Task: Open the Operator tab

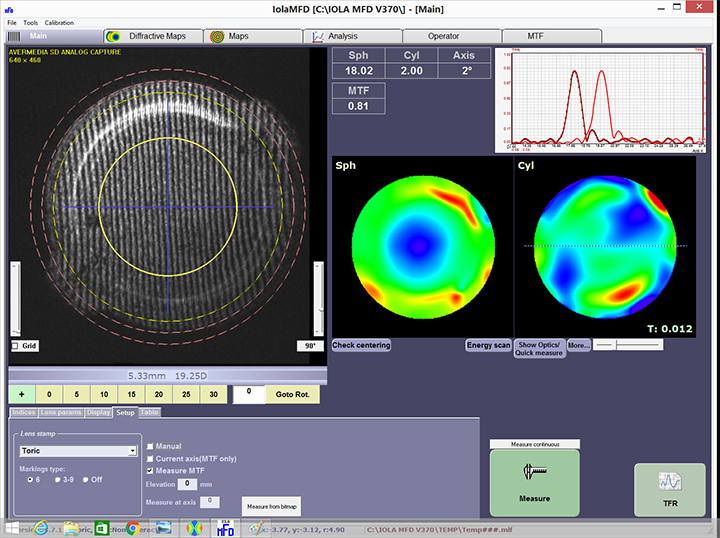Action: coord(452,36)
